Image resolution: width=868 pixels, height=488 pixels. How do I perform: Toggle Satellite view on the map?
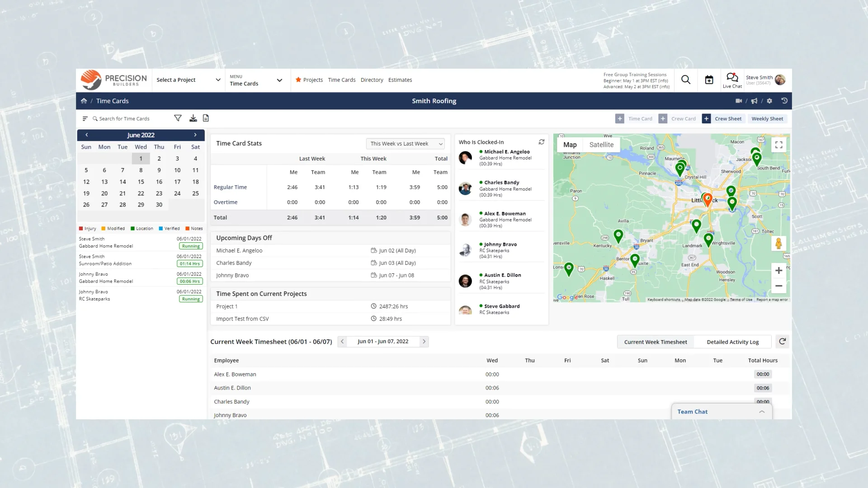(x=602, y=145)
